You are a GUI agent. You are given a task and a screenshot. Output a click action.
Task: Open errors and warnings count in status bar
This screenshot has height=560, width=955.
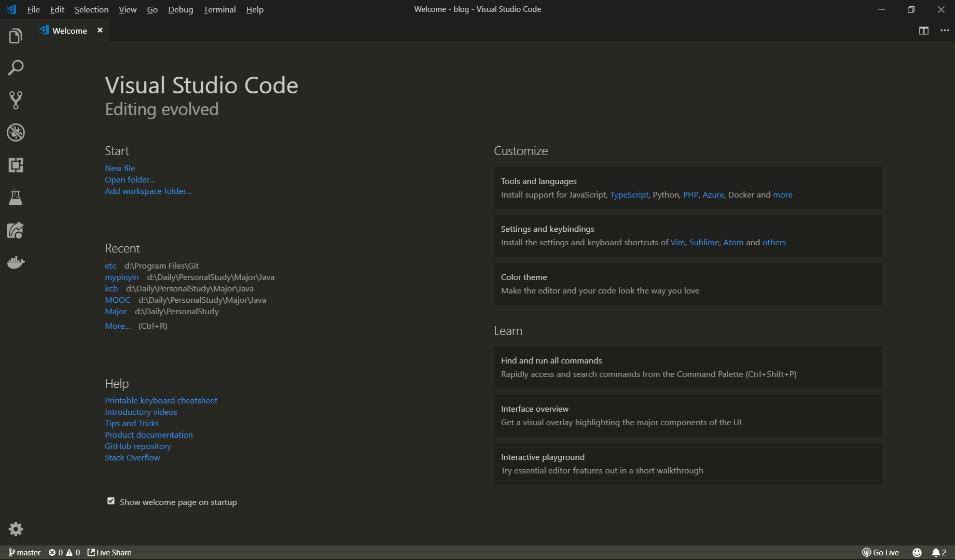(64, 553)
